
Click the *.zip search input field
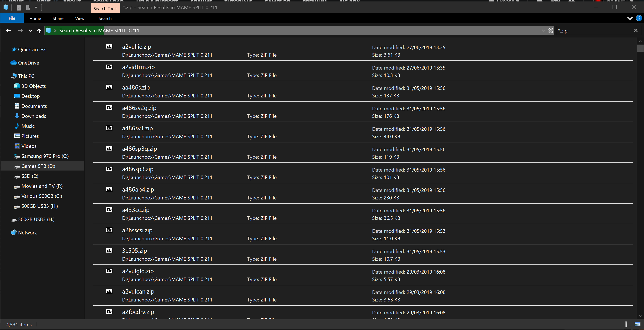click(x=595, y=30)
